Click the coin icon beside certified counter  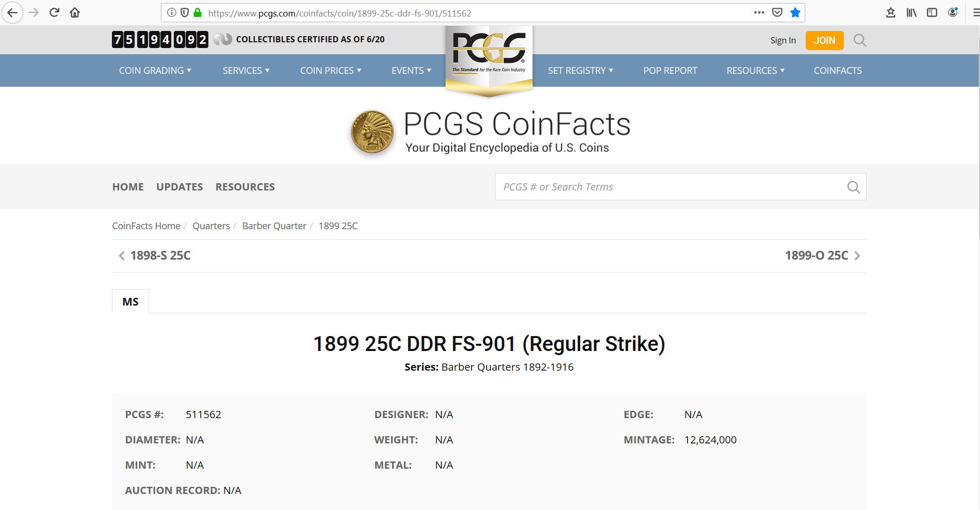pos(223,39)
